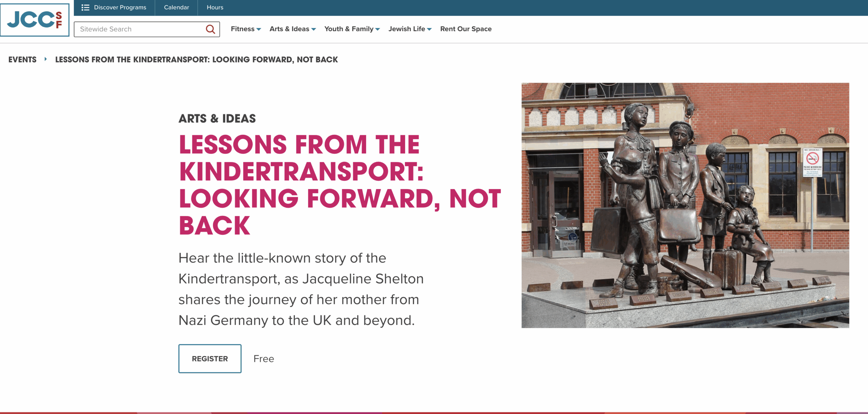
Task: Open the Arts & Ideas dropdown
Action: [293, 29]
